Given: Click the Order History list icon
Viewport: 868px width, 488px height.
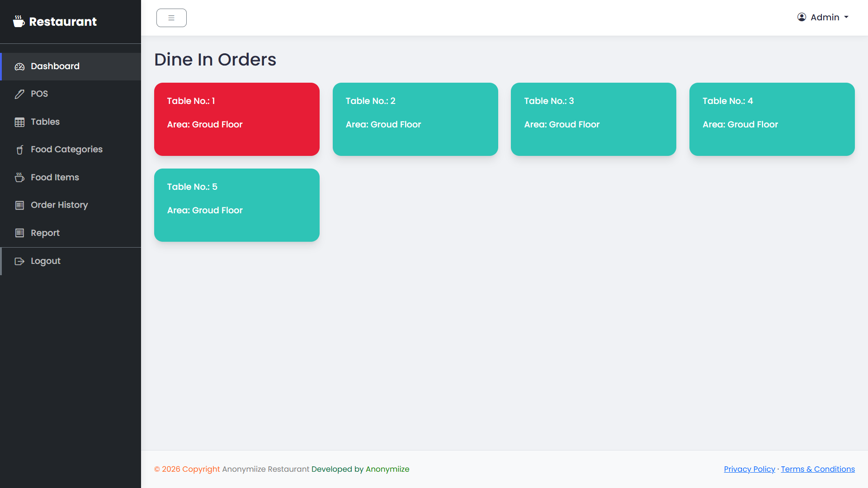Looking at the screenshot, I should (19, 205).
